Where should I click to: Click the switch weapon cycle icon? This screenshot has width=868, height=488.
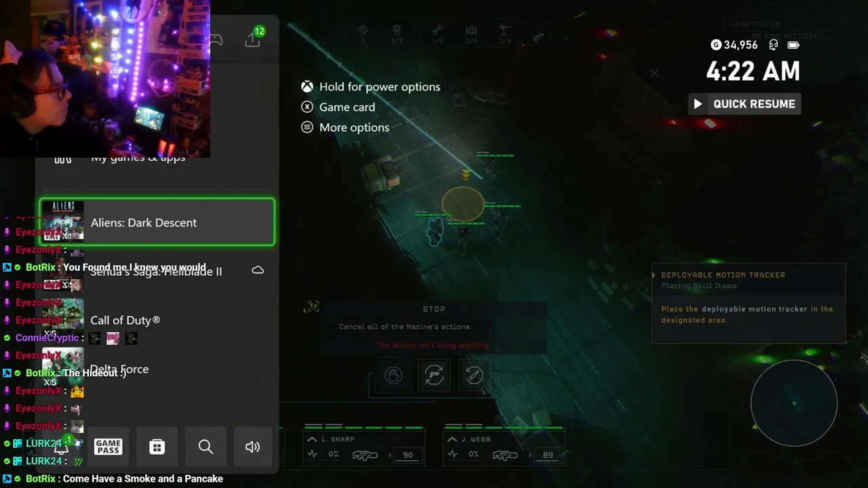(434, 375)
